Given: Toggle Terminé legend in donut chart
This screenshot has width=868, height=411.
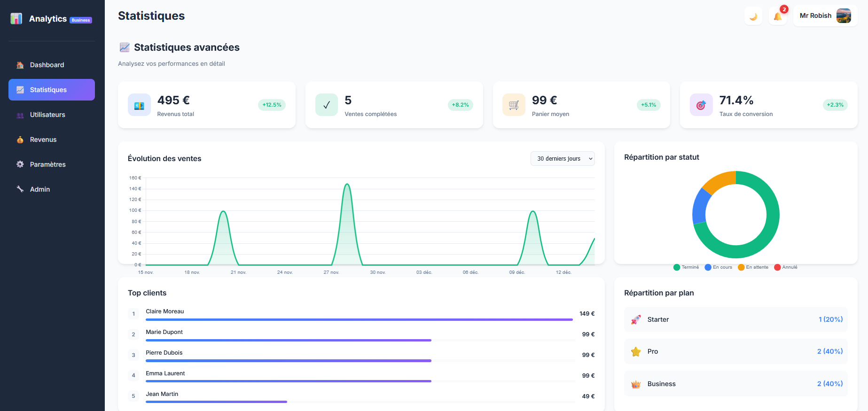Looking at the screenshot, I should click(686, 267).
